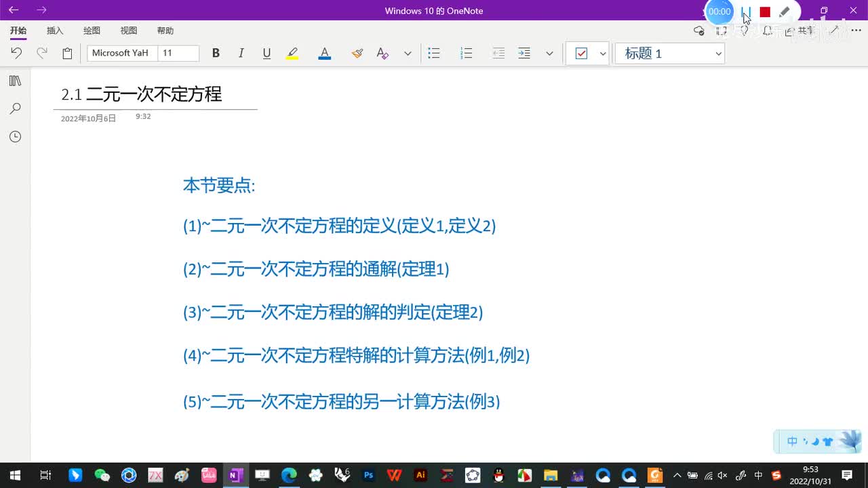
Task: Open the search magnifier in the sidebar
Action: pyautogui.click(x=15, y=108)
